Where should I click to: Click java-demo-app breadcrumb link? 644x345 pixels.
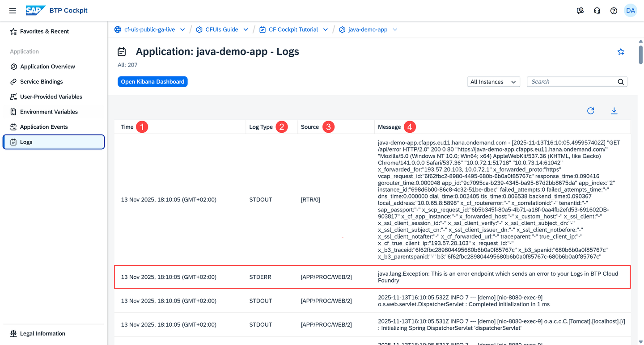(368, 29)
